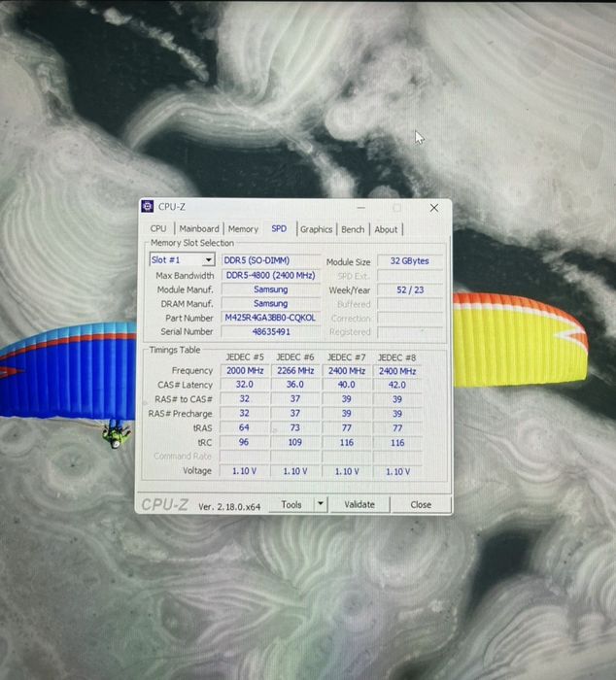Click the CAS# Latency 42.0 cell
616x680 pixels.
tap(397, 385)
